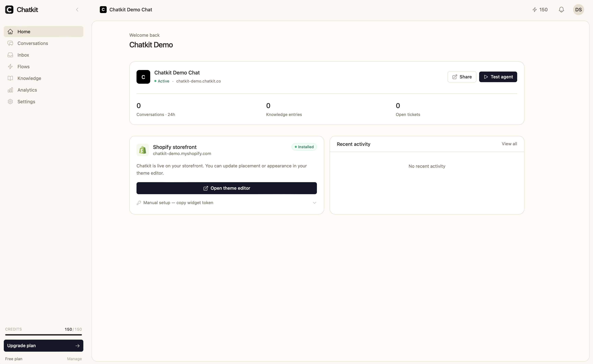Navigate to Knowledge
The width and height of the screenshot is (593, 364).
tap(44, 78)
